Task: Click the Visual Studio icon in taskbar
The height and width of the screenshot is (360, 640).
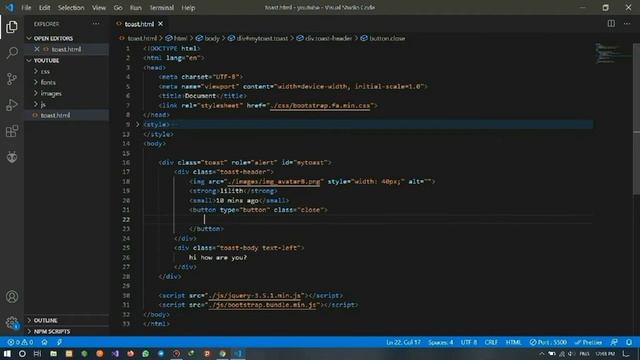Action: coord(115,353)
